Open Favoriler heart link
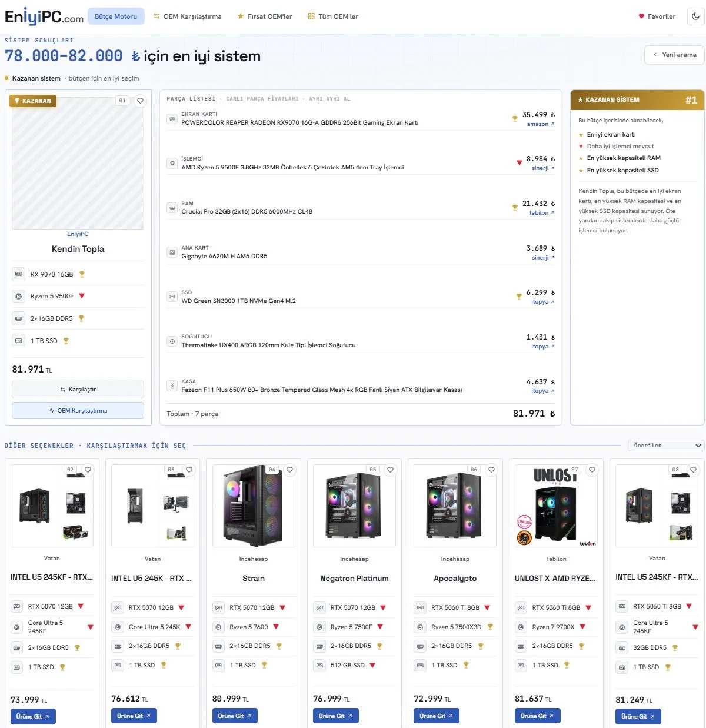This screenshot has width=706, height=728. tap(657, 16)
